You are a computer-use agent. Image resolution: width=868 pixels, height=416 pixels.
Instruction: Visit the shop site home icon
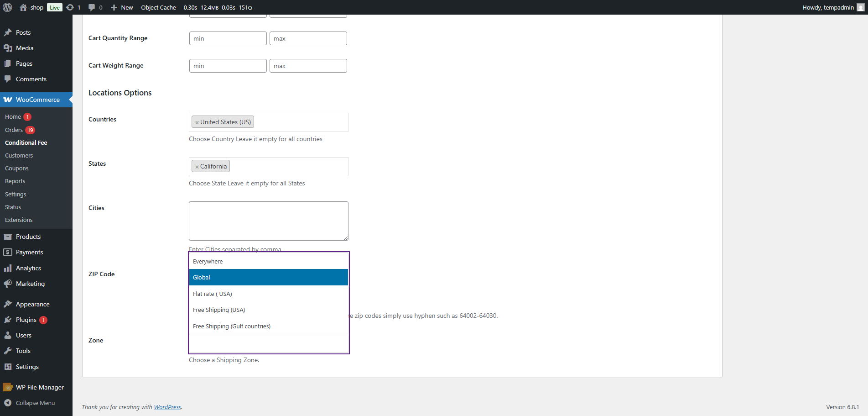click(x=23, y=7)
